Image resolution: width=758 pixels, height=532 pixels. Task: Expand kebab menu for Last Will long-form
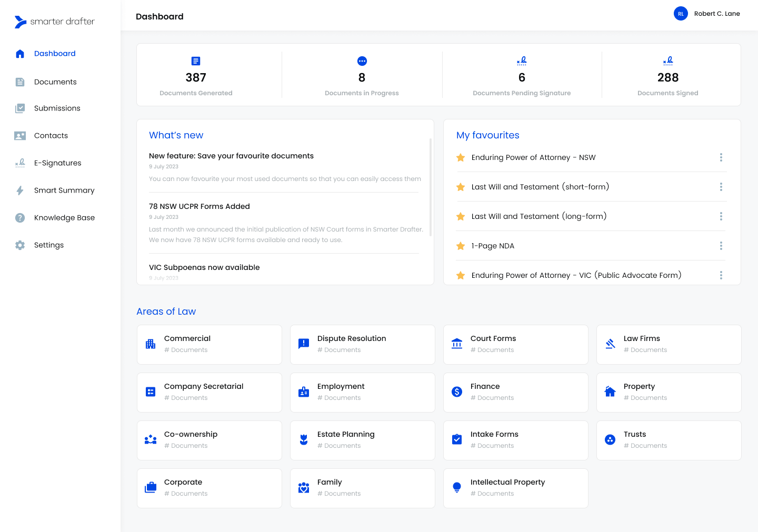click(721, 216)
